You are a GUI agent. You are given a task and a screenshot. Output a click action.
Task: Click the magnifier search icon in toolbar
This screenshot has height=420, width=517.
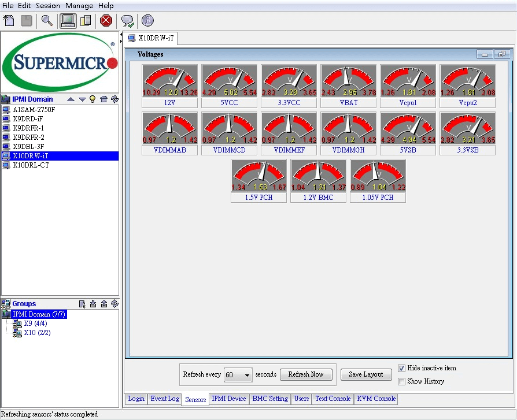(47, 21)
